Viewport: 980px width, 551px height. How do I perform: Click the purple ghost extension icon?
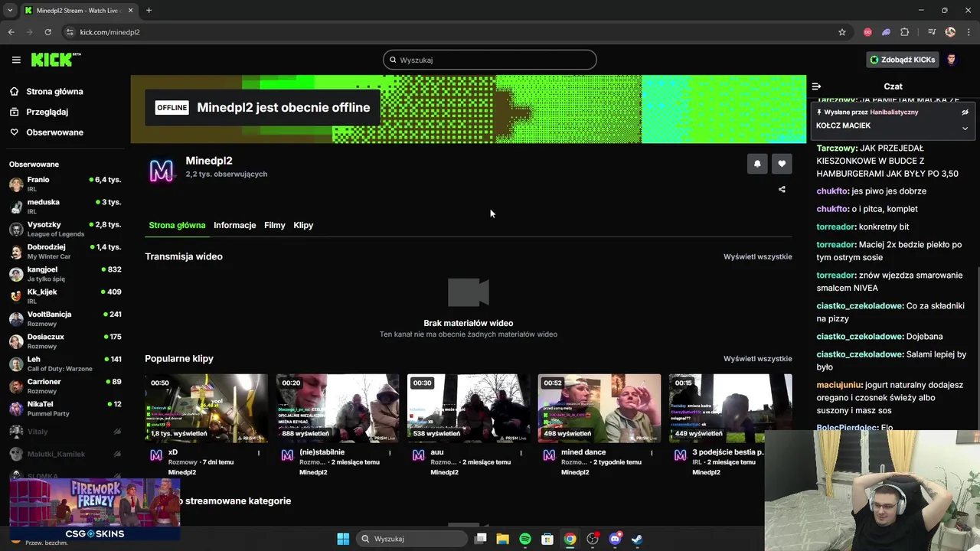coord(886,32)
